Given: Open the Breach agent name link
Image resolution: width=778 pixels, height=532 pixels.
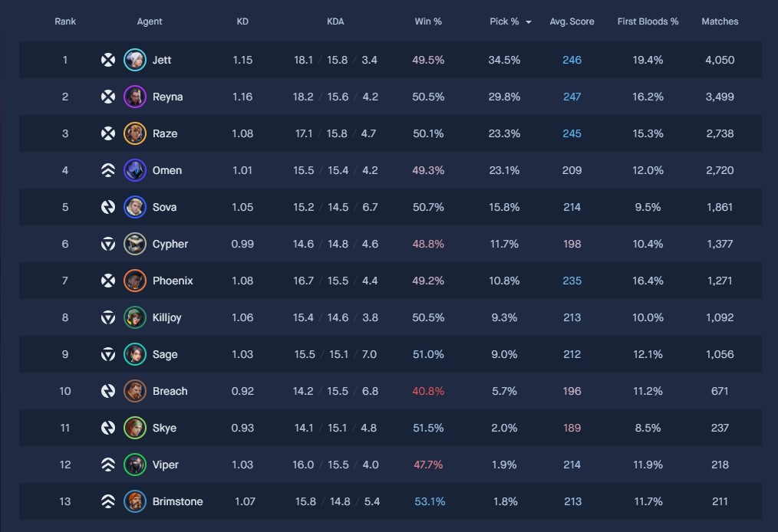Looking at the screenshot, I should pyautogui.click(x=170, y=391).
